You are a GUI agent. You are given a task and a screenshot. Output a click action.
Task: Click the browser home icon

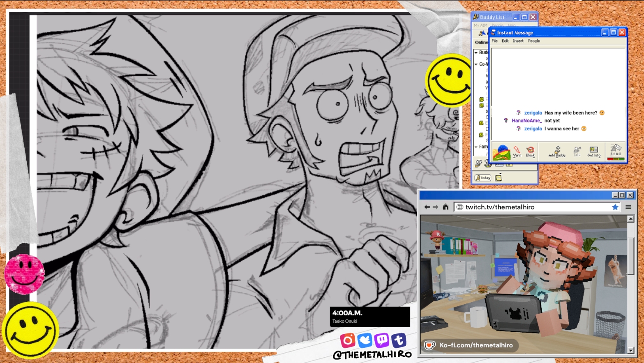[x=445, y=207]
